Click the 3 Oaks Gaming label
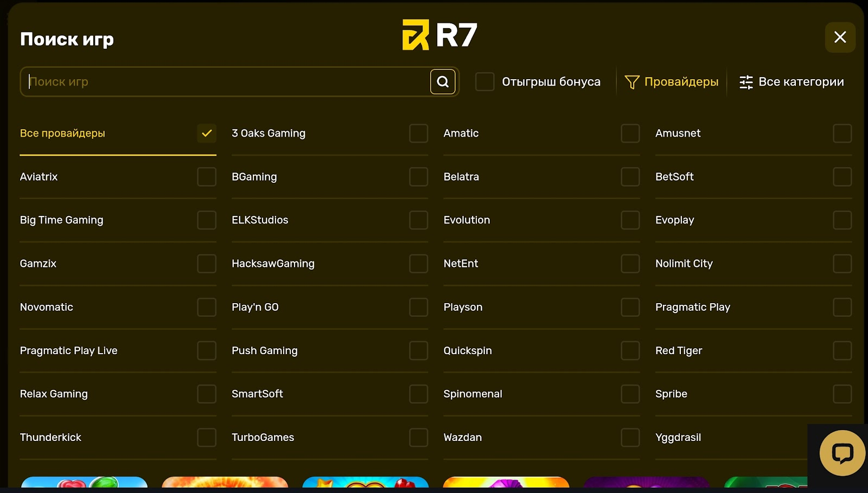Viewport: 868px width, 493px height. 269,133
